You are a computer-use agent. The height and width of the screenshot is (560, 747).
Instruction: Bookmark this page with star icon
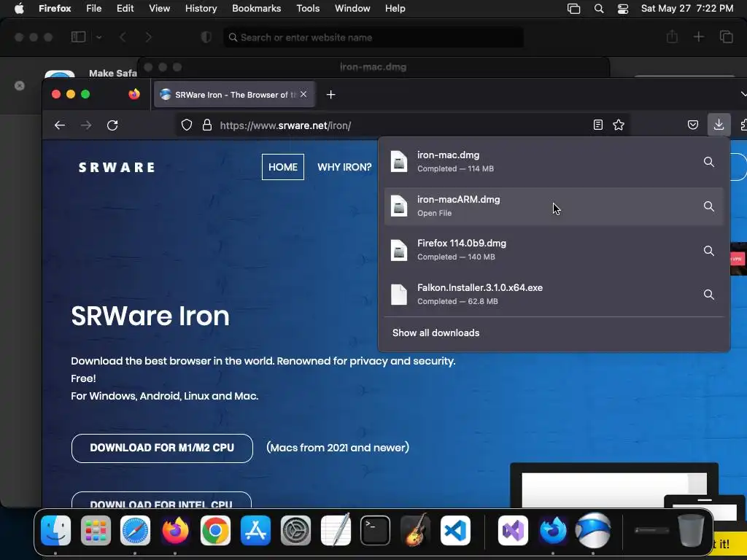[x=619, y=125]
